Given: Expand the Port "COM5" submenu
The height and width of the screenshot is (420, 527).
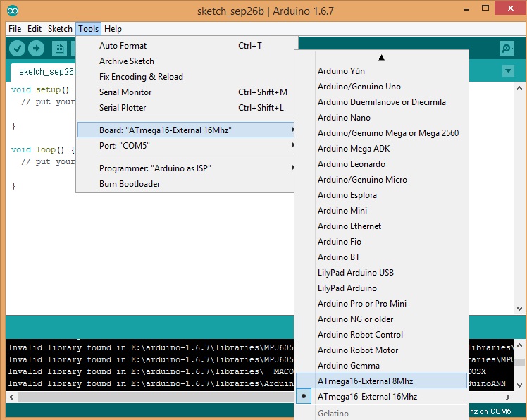Looking at the screenshot, I should coord(187,146).
